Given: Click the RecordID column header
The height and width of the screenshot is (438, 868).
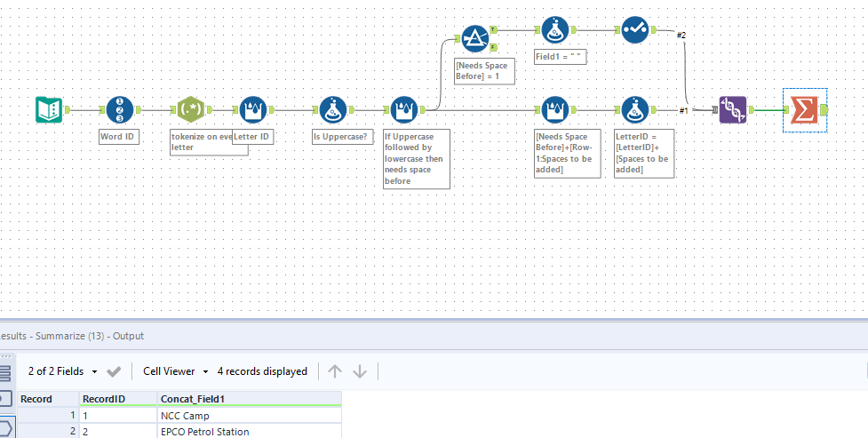Looking at the screenshot, I should coord(118,399).
